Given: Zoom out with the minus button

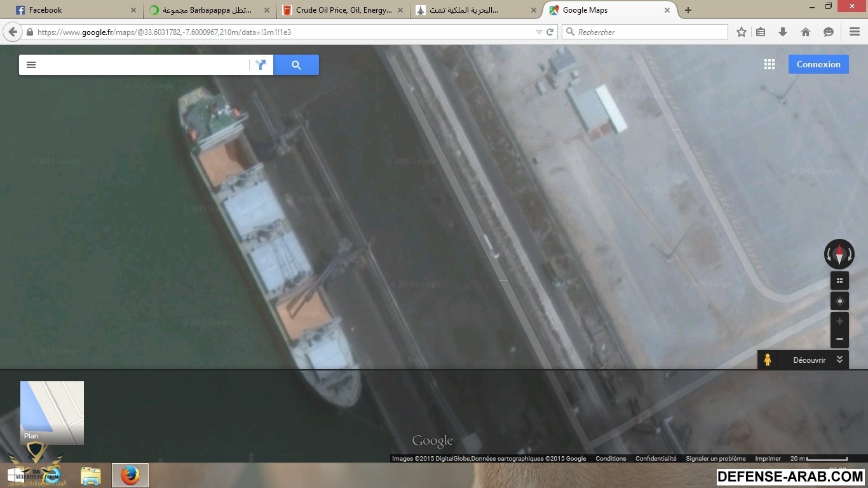Looking at the screenshot, I should coord(839,339).
